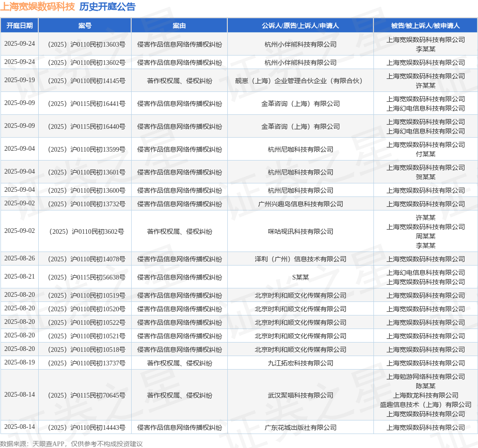Select case number 沪0110民初13601号

(x=86, y=173)
